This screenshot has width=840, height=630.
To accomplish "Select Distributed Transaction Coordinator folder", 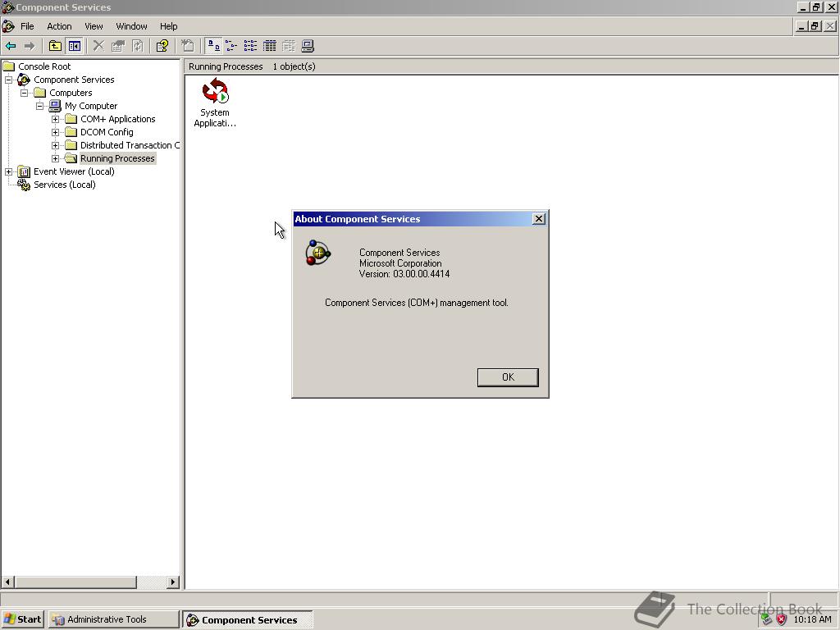I will [130, 145].
